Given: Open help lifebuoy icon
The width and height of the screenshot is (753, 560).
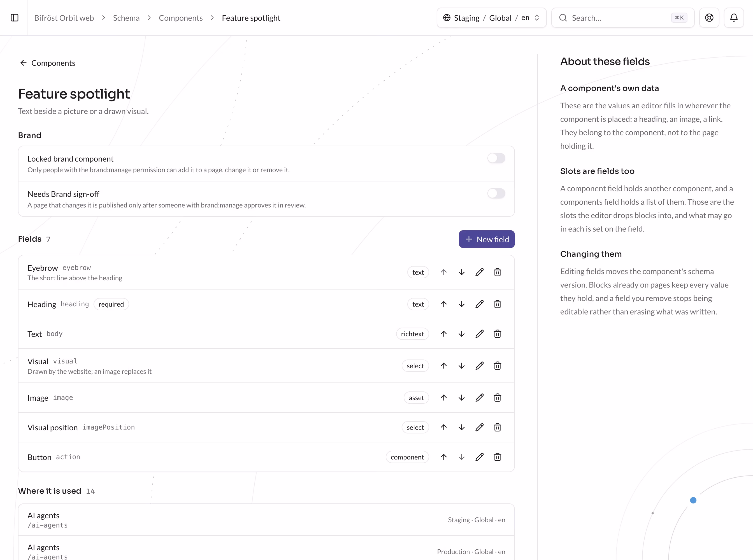Looking at the screenshot, I should click(709, 18).
